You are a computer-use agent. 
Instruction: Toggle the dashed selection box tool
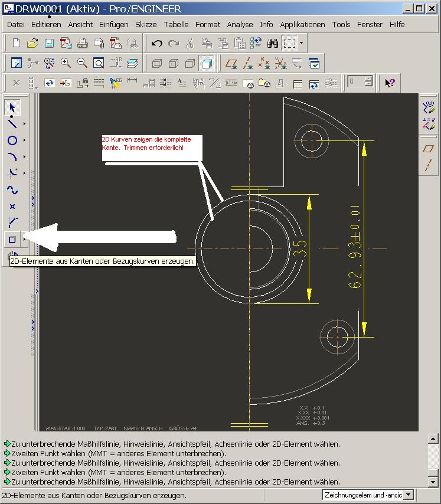pyautogui.click(x=289, y=43)
